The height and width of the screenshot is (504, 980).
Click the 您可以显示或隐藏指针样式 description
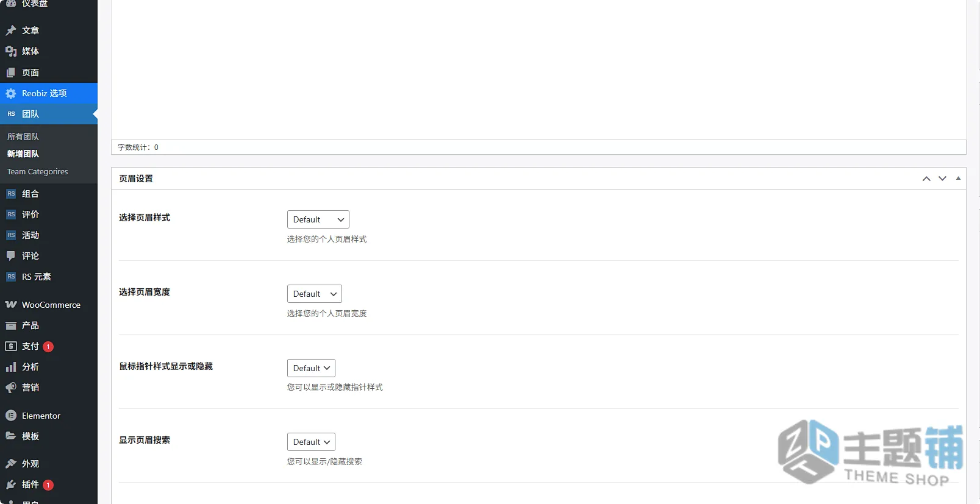pos(335,388)
